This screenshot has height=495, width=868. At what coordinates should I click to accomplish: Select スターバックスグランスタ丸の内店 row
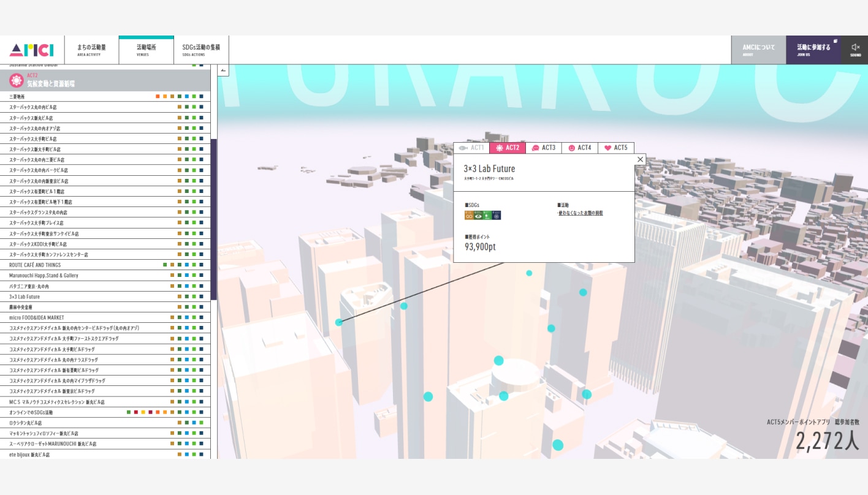coord(105,212)
